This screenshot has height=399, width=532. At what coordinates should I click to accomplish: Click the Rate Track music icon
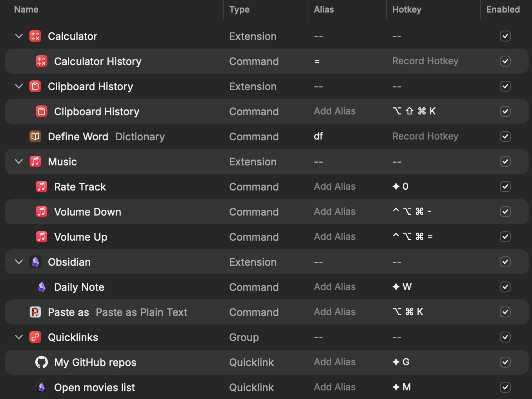coord(42,187)
